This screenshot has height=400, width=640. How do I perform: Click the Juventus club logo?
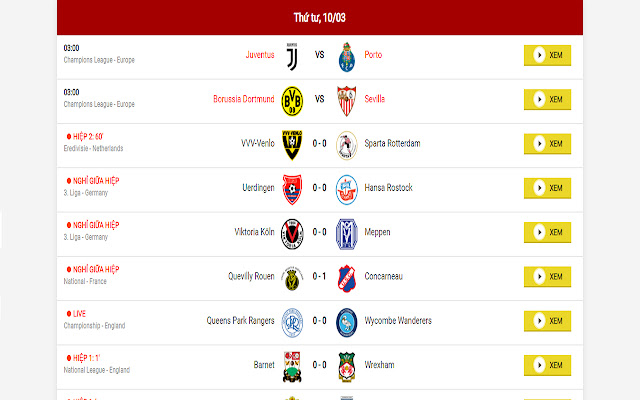tap(292, 57)
